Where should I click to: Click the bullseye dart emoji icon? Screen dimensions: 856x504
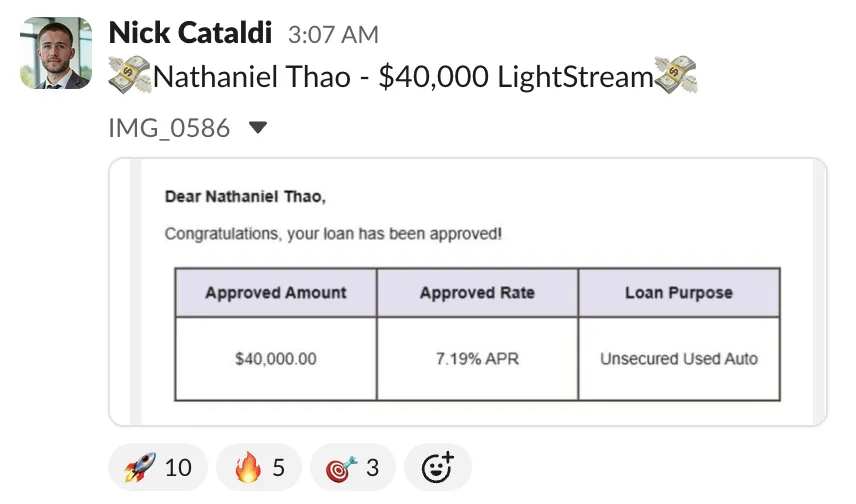(x=342, y=469)
